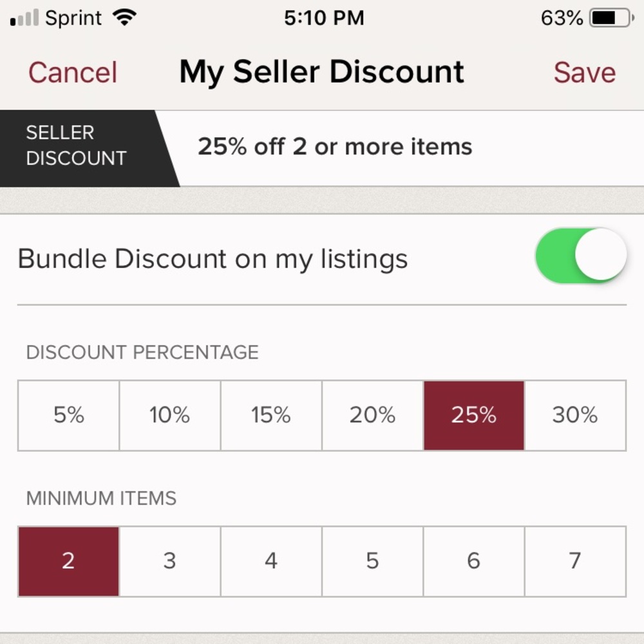The height and width of the screenshot is (644, 644).
Task: Tap the cellular signal bars icon
Action: coord(24,17)
